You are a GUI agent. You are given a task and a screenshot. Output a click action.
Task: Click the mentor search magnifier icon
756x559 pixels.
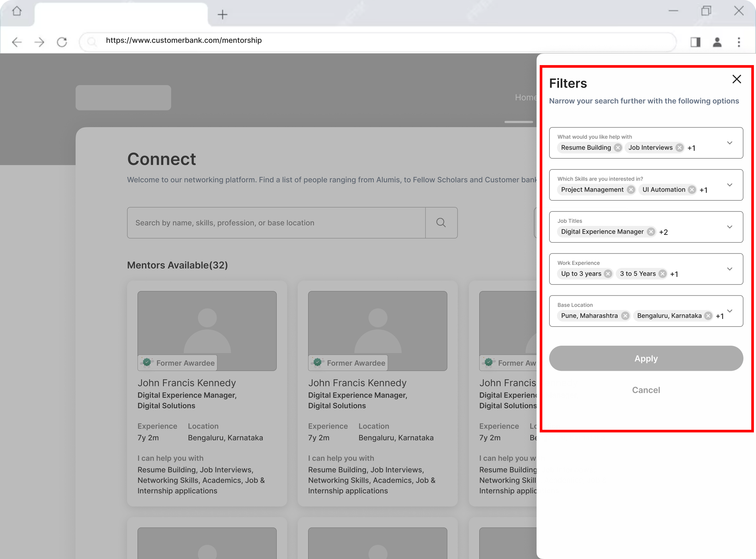(441, 223)
